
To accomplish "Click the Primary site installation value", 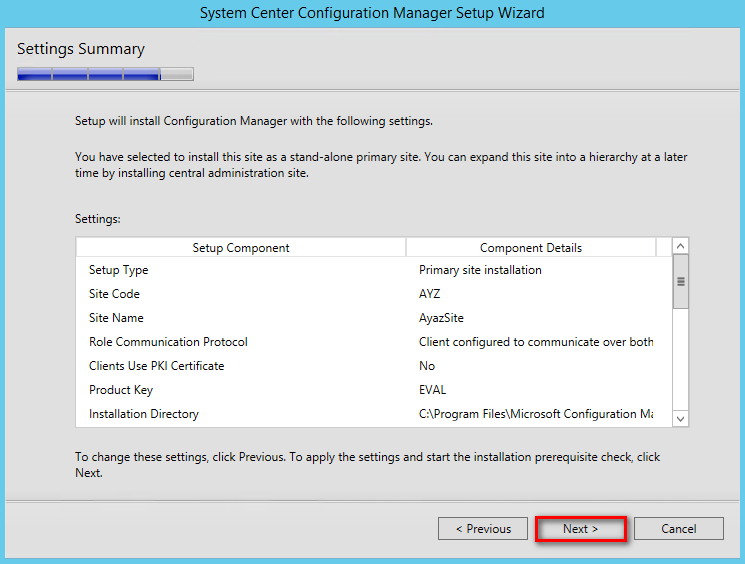I will point(480,270).
